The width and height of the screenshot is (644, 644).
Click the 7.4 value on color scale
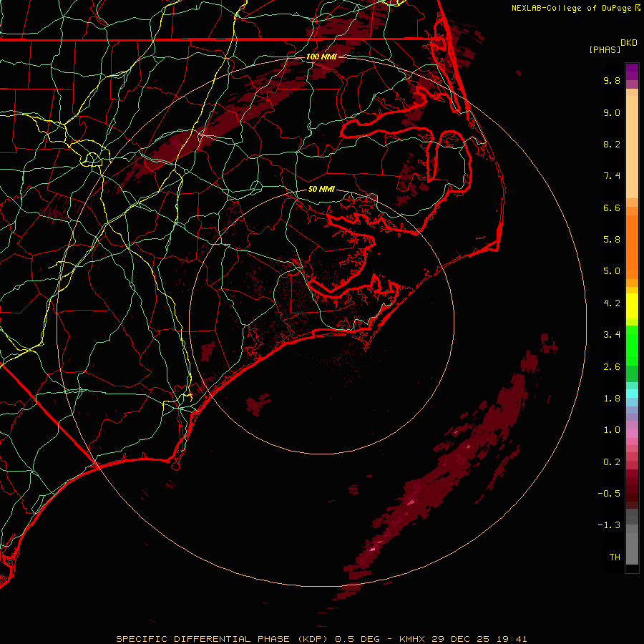pyautogui.click(x=612, y=176)
